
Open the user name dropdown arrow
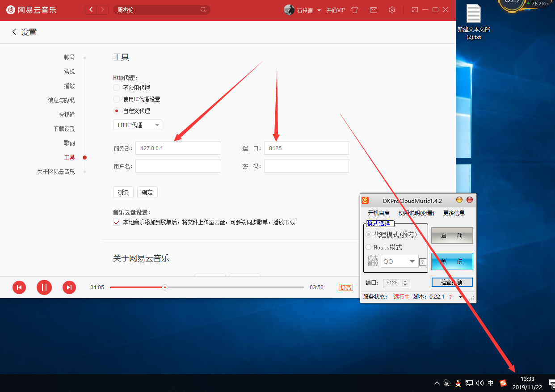point(319,10)
